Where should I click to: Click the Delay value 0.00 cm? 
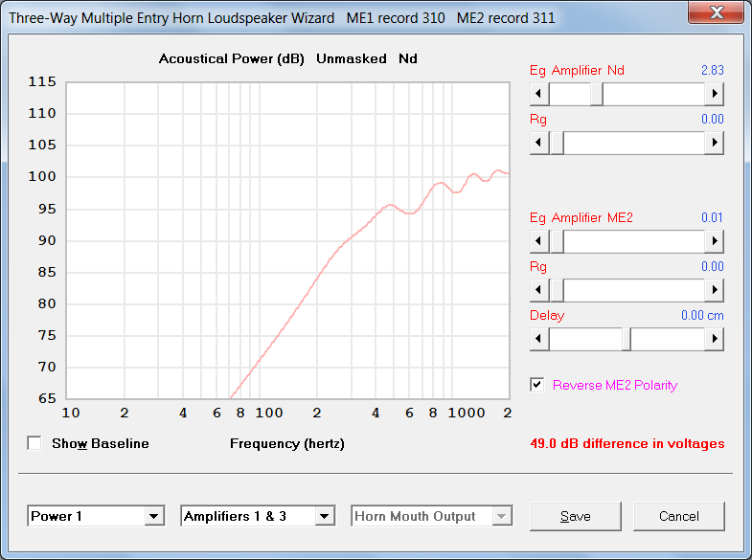(702, 315)
